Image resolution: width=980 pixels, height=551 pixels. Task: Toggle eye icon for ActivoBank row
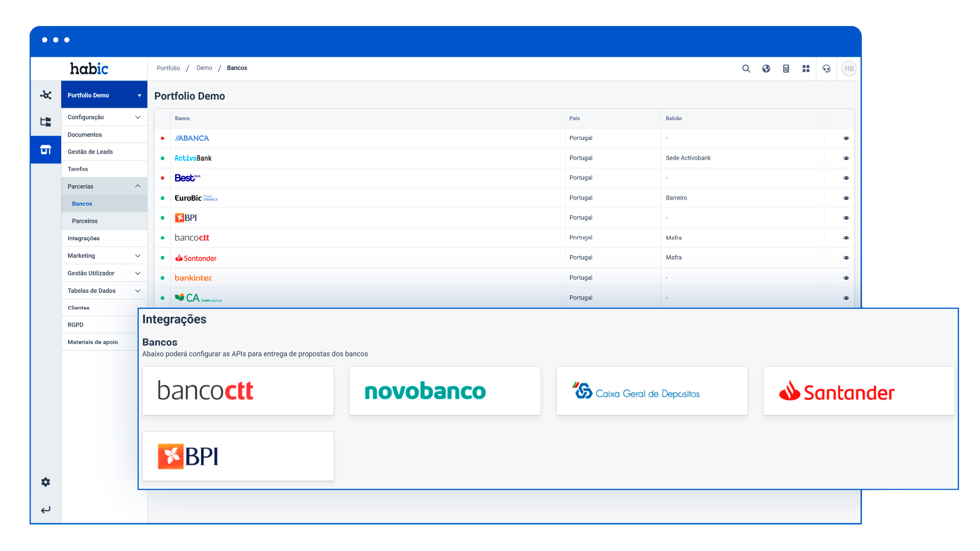(846, 158)
